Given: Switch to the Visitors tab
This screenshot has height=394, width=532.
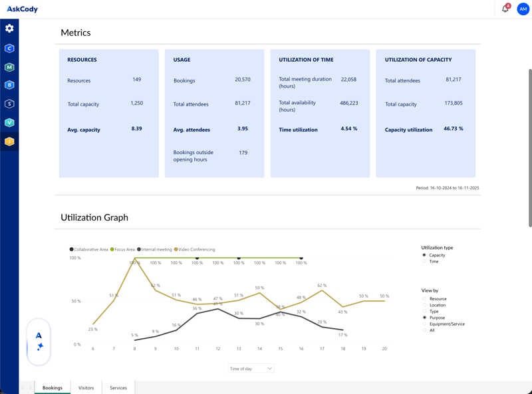Looking at the screenshot, I should (86, 387).
